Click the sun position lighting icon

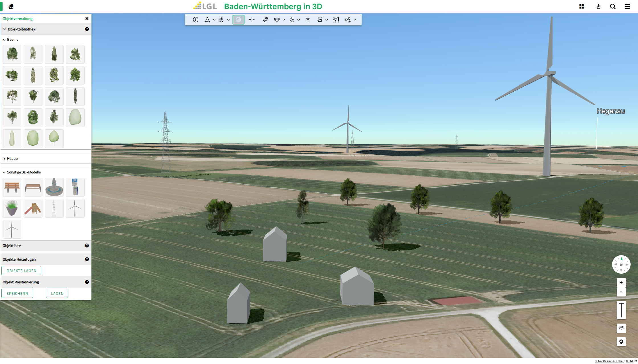(x=292, y=19)
